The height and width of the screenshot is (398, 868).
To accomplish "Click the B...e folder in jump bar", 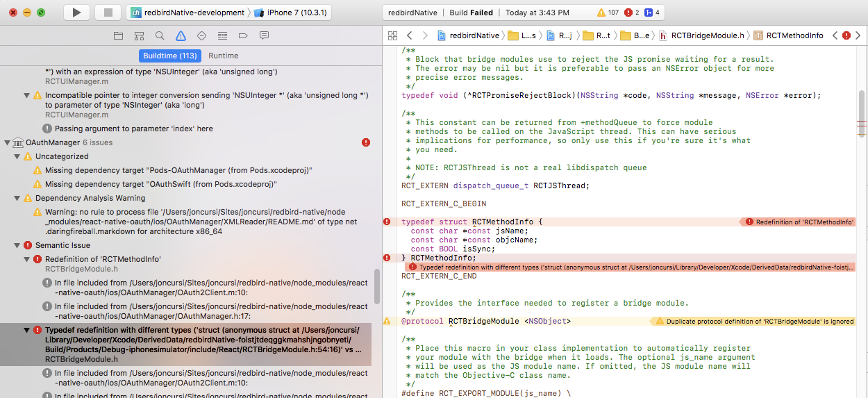I will pos(635,35).
